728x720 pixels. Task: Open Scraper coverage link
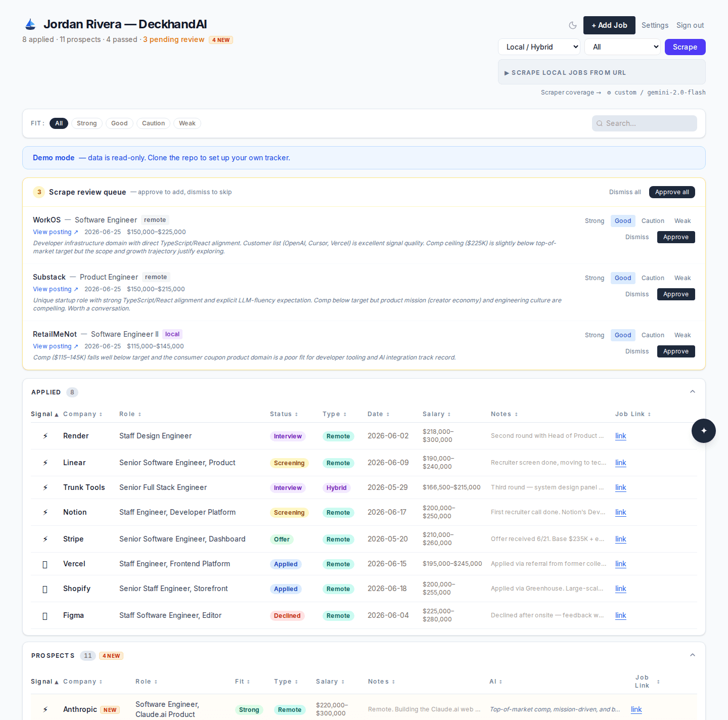[571, 93]
